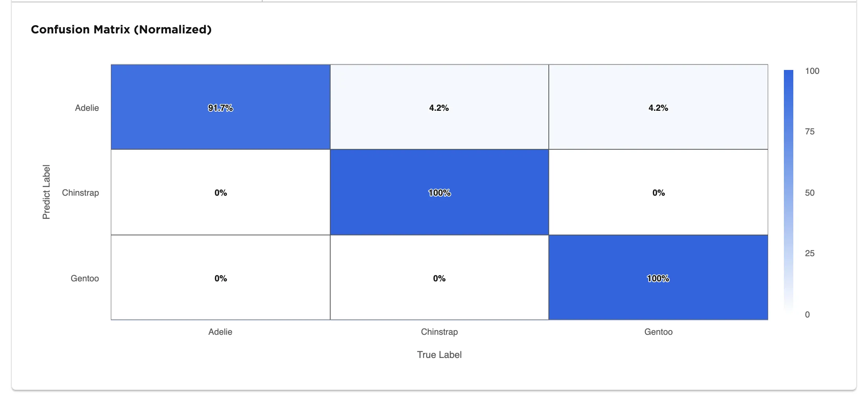Select 0% cell: predicted Chinstrap, true Adelie

220,193
